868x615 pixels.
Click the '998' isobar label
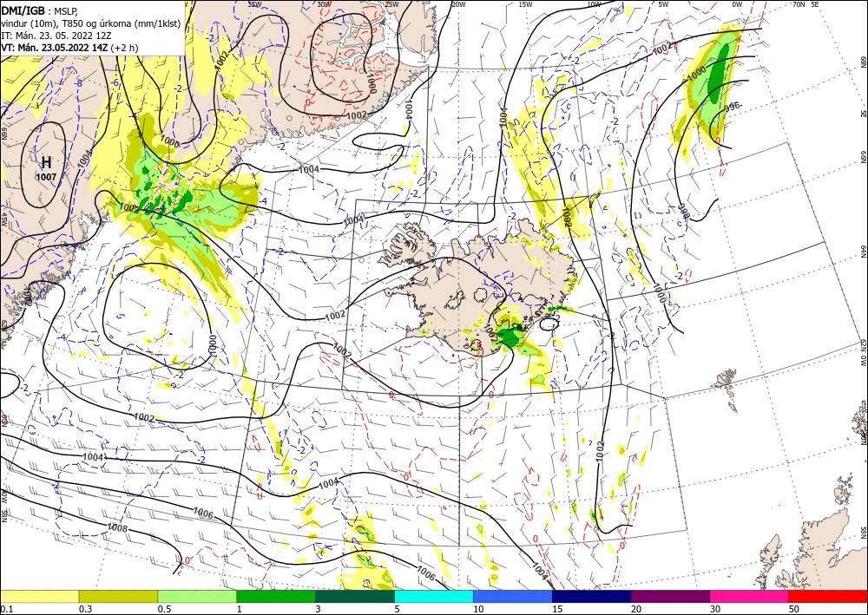click(x=684, y=212)
